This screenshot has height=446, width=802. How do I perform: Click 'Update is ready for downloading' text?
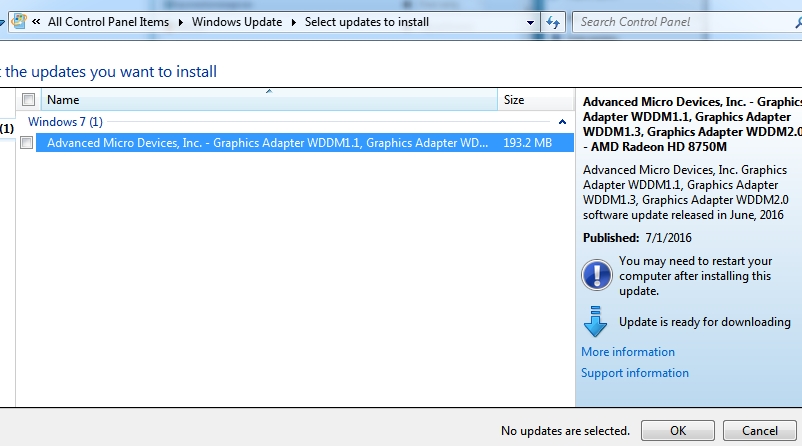coord(705,322)
